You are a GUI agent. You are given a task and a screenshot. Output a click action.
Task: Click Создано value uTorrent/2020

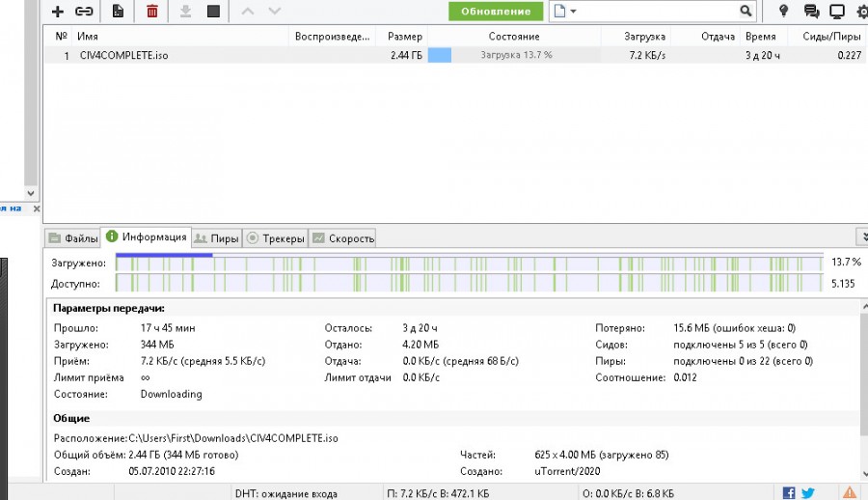click(567, 471)
